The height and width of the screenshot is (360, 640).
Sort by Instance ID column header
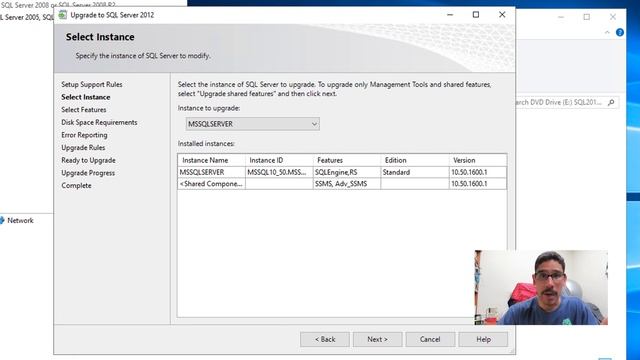coord(279,160)
